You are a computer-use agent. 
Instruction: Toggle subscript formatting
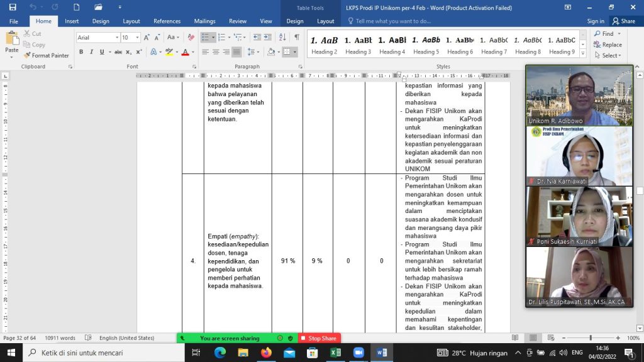tap(128, 52)
